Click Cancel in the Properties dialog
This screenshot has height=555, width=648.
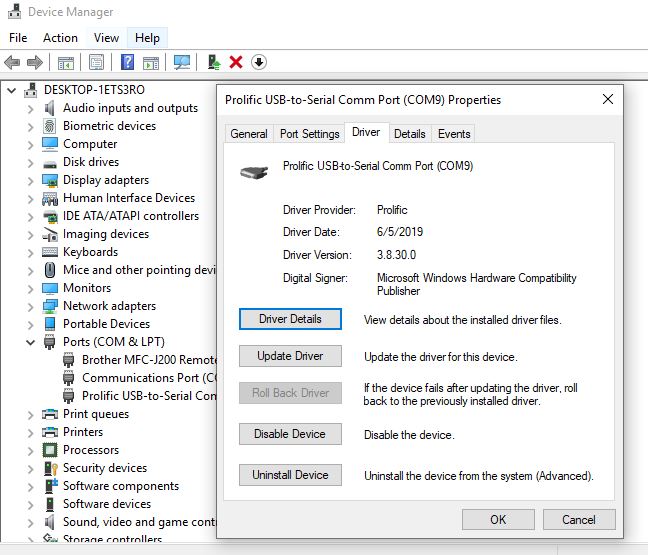pos(578,519)
